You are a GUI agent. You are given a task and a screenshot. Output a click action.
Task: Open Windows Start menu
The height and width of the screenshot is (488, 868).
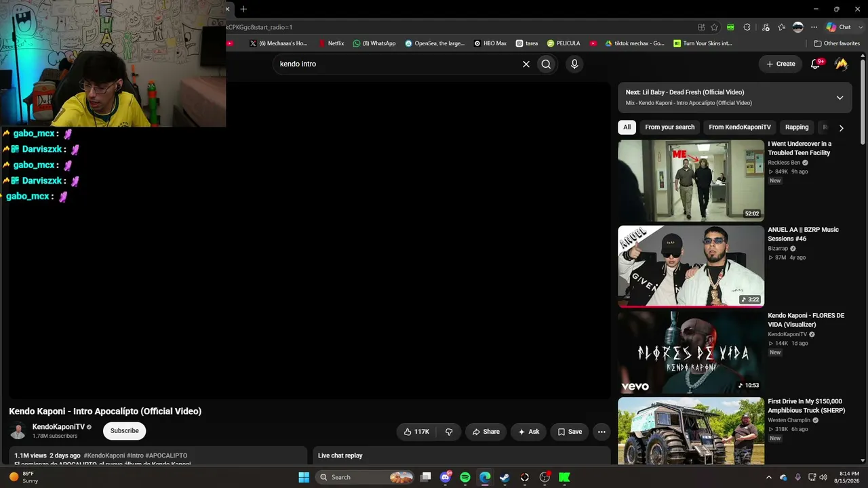[x=304, y=477]
